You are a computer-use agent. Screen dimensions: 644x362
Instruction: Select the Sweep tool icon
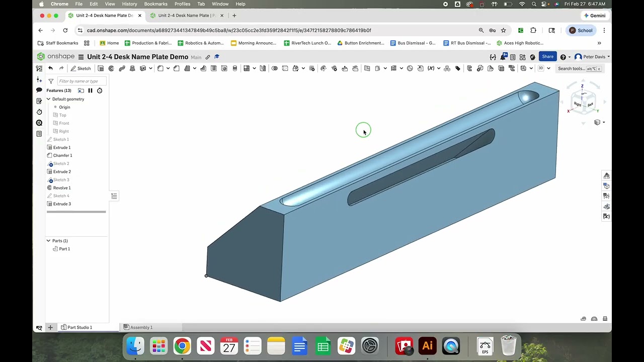click(x=122, y=68)
